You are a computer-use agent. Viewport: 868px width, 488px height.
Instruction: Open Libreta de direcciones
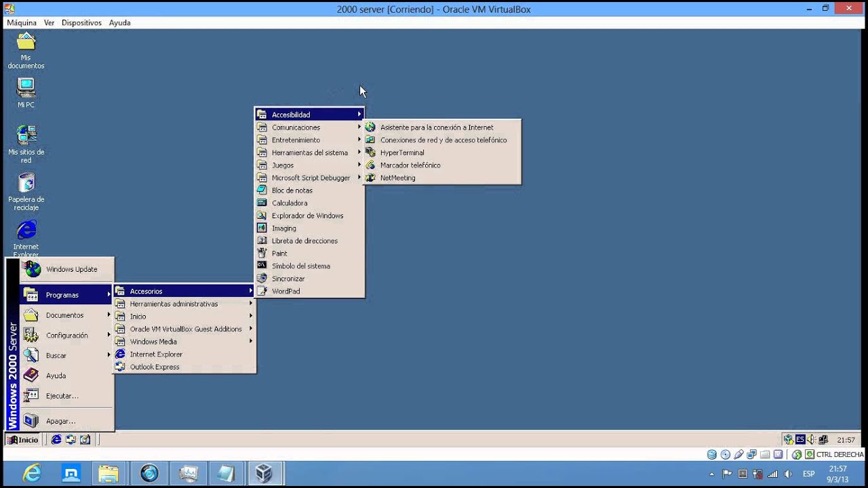pyautogui.click(x=309, y=241)
